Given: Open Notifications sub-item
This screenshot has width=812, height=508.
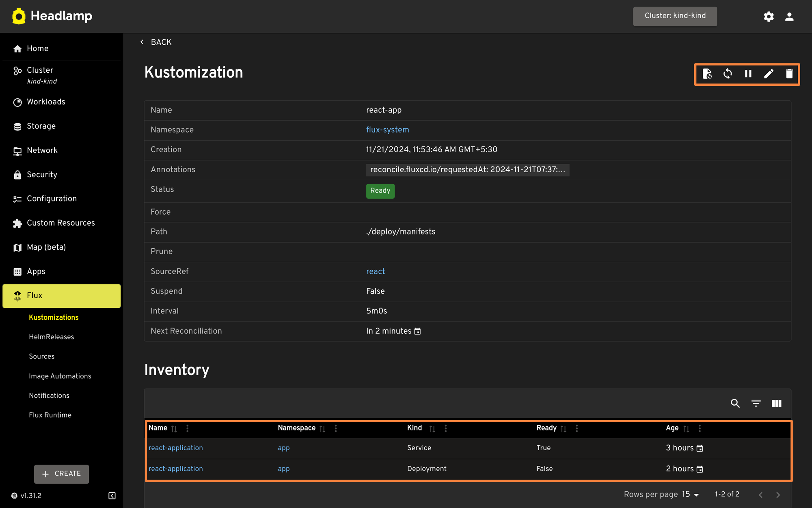Looking at the screenshot, I should (x=49, y=396).
